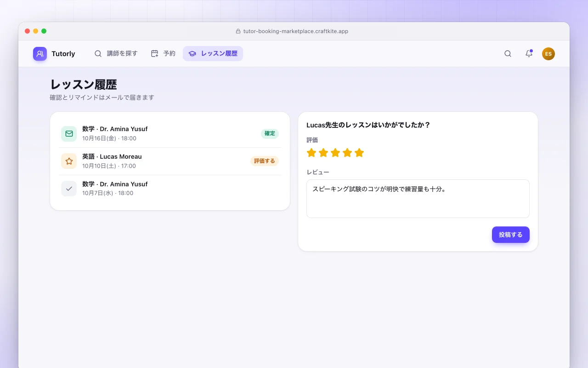Select the レッスン履歴 tab
Viewport: 588px width, 368px height.
pyautogui.click(x=213, y=54)
